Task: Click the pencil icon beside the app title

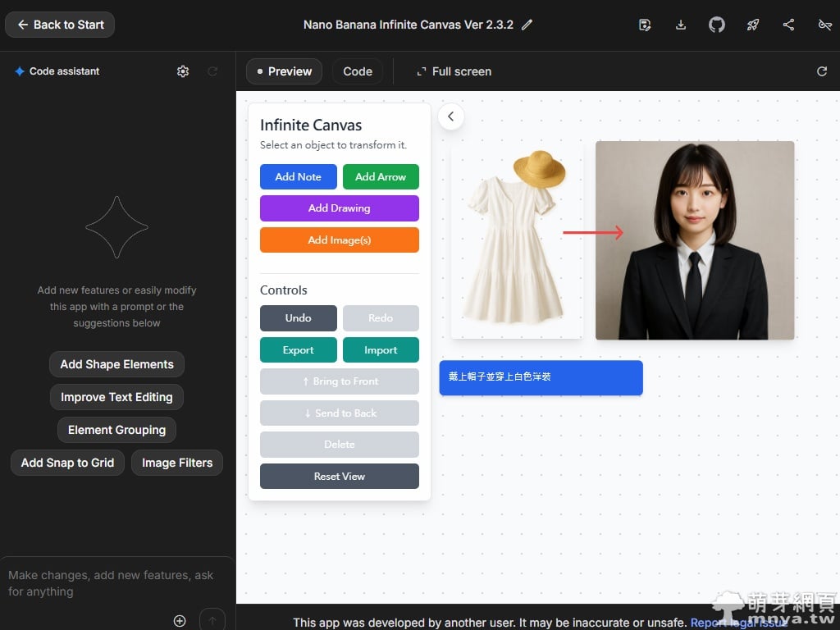Action: tap(527, 25)
